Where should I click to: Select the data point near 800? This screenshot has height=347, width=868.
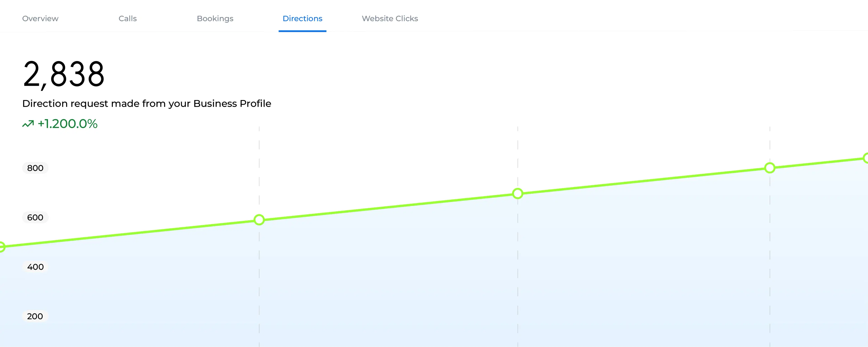coord(770,168)
